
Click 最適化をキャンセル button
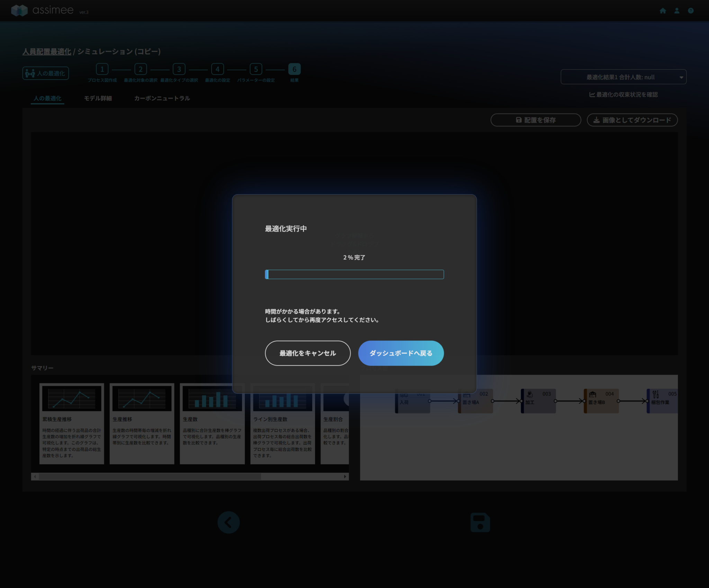coord(307,353)
